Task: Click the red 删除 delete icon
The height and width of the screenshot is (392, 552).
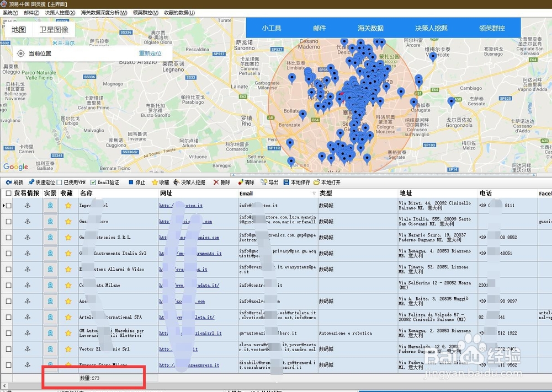Action: point(216,182)
